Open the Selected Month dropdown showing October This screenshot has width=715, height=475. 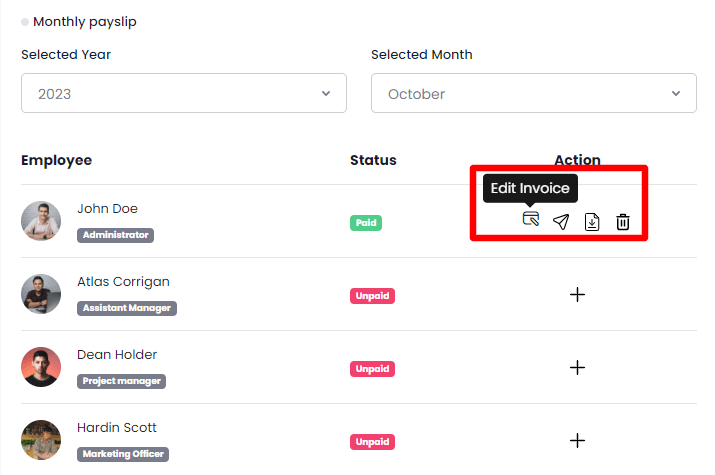pos(533,94)
